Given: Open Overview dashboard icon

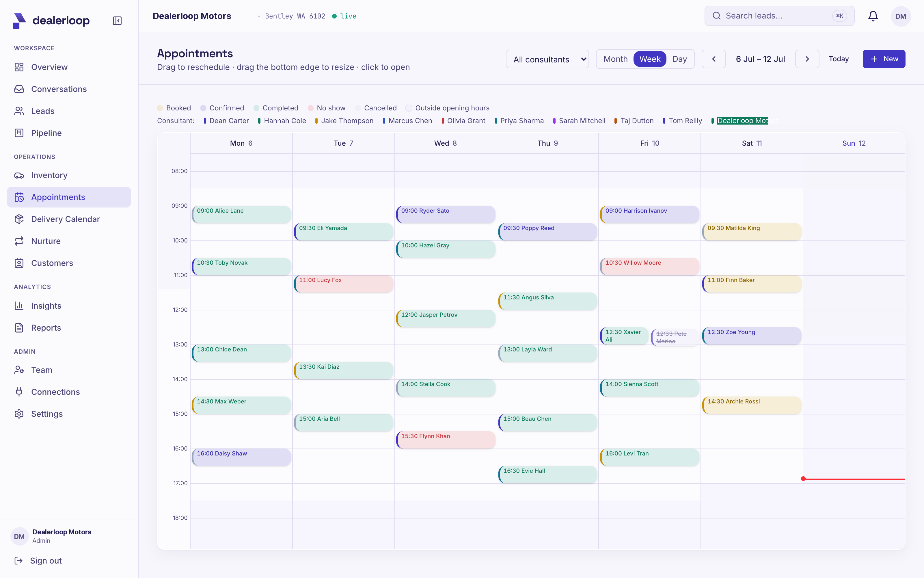Looking at the screenshot, I should pyautogui.click(x=19, y=67).
